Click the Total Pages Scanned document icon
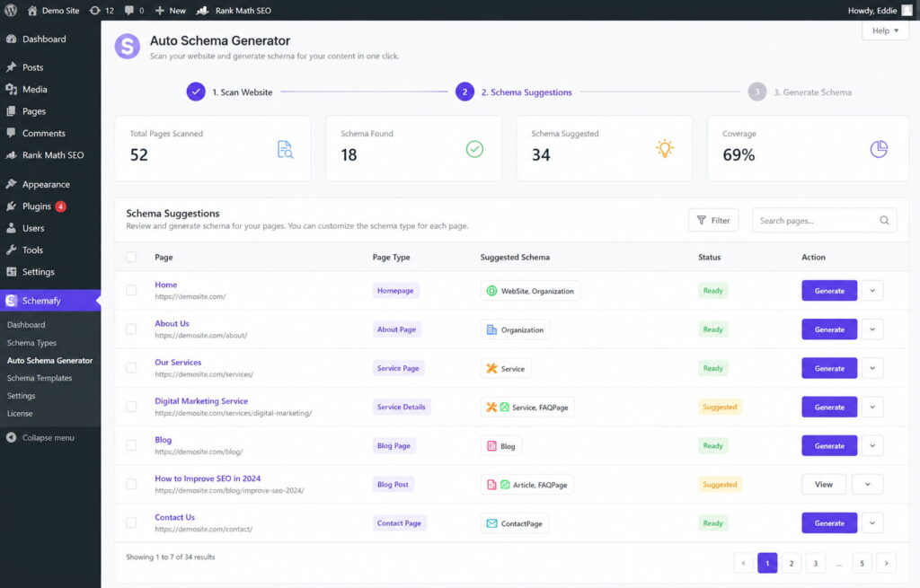Screen dimensions: 920x588 (x=285, y=150)
